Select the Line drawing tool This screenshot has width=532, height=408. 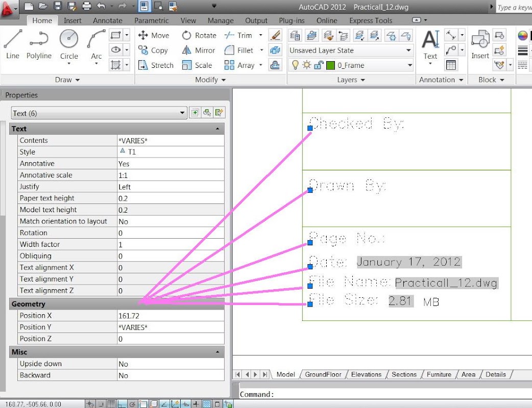coord(13,44)
